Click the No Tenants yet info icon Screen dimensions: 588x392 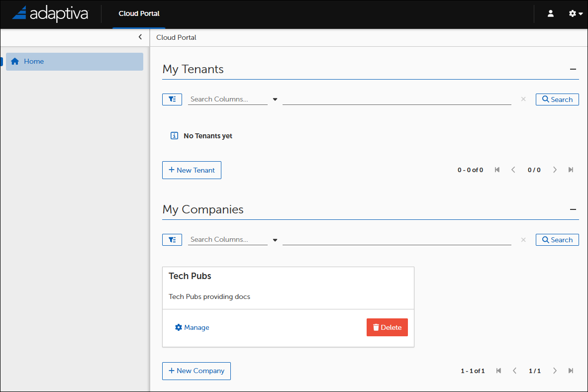pyautogui.click(x=175, y=136)
